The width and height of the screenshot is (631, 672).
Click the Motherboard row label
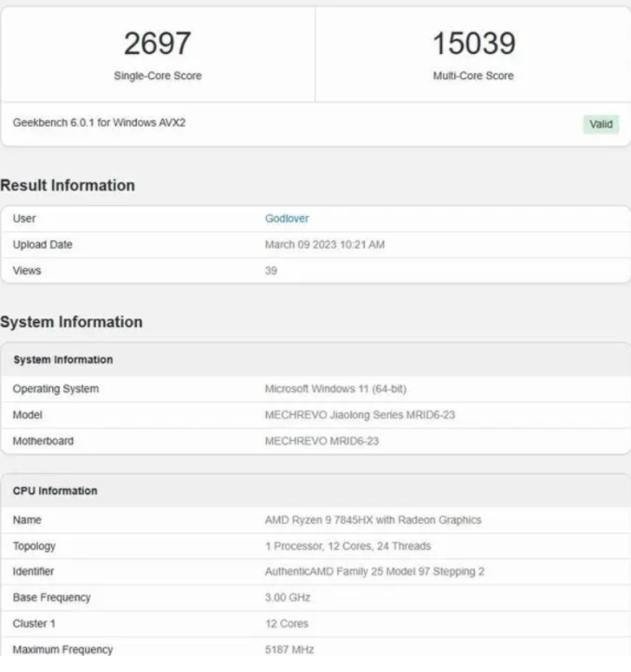[44, 441]
